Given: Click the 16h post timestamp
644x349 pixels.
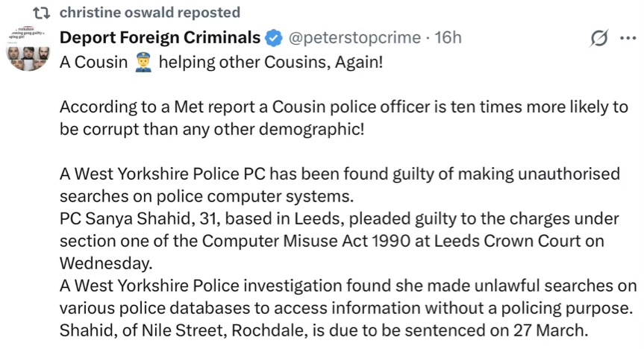Looking at the screenshot, I should 448,37.
